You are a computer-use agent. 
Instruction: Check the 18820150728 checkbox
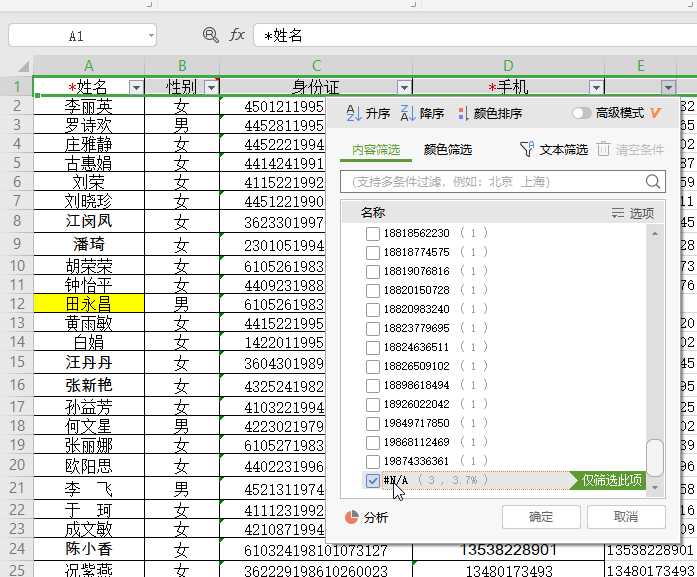(373, 291)
